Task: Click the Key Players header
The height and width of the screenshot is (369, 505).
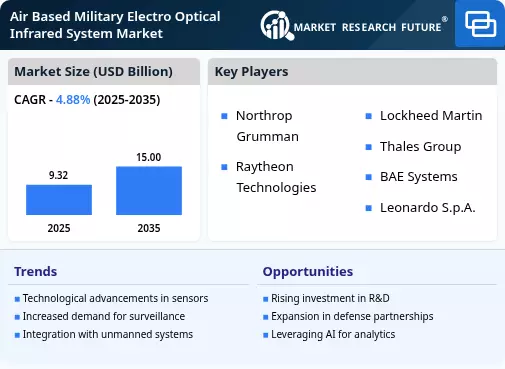Action: click(x=251, y=71)
